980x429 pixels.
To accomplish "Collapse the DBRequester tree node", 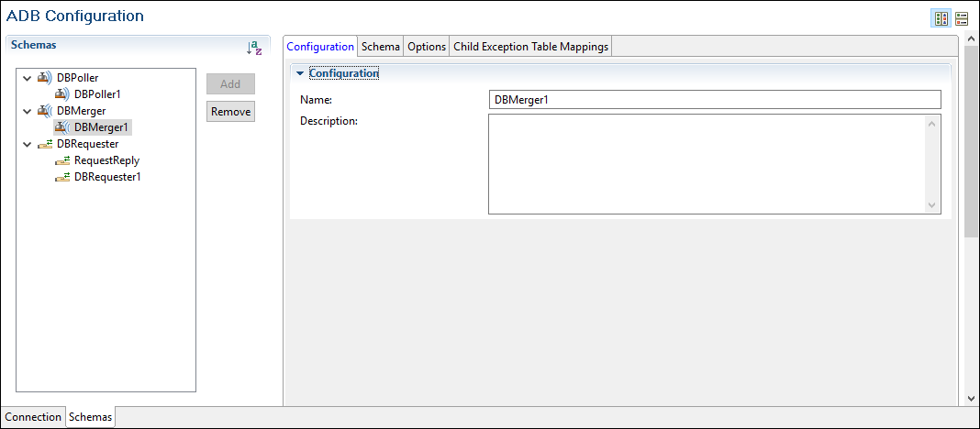I will coord(28,144).
